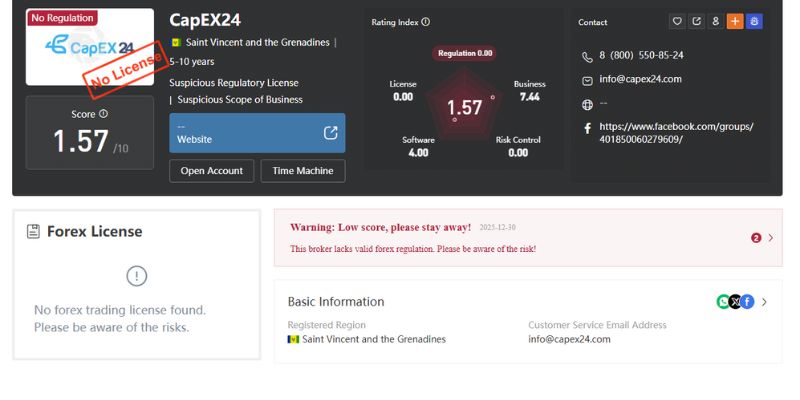
Task: Click the flag icon beside the CapEX24 header country
Action: coord(177,42)
